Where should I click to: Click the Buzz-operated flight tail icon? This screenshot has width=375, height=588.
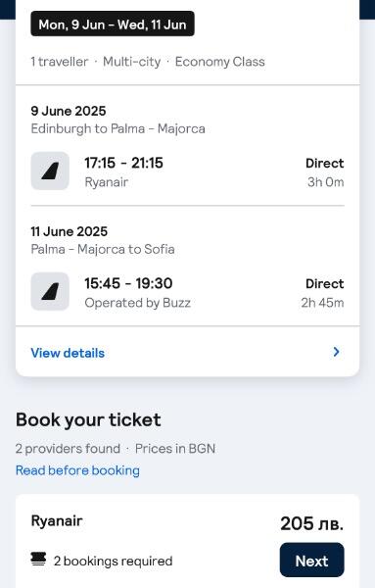[50, 291]
